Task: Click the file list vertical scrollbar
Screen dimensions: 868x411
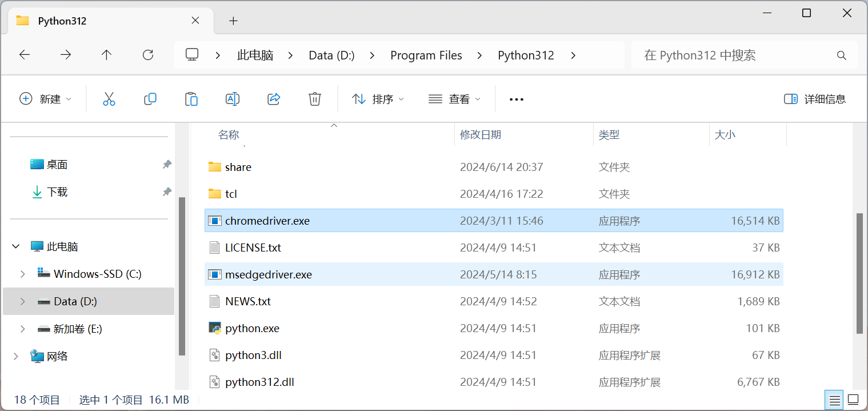Action: 860,273
